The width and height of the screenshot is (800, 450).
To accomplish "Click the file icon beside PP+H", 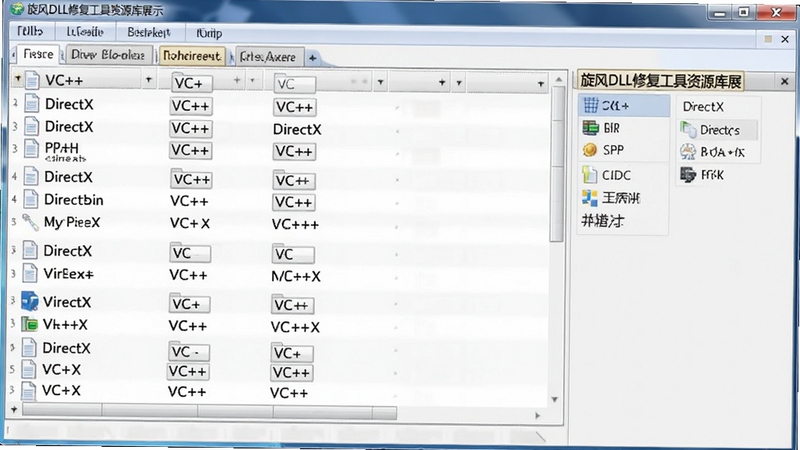I will [x=31, y=149].
